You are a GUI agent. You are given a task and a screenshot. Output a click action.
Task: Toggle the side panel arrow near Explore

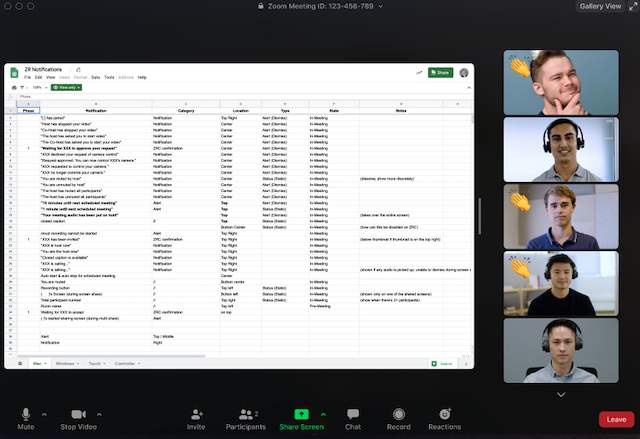[x=466, y=364]
